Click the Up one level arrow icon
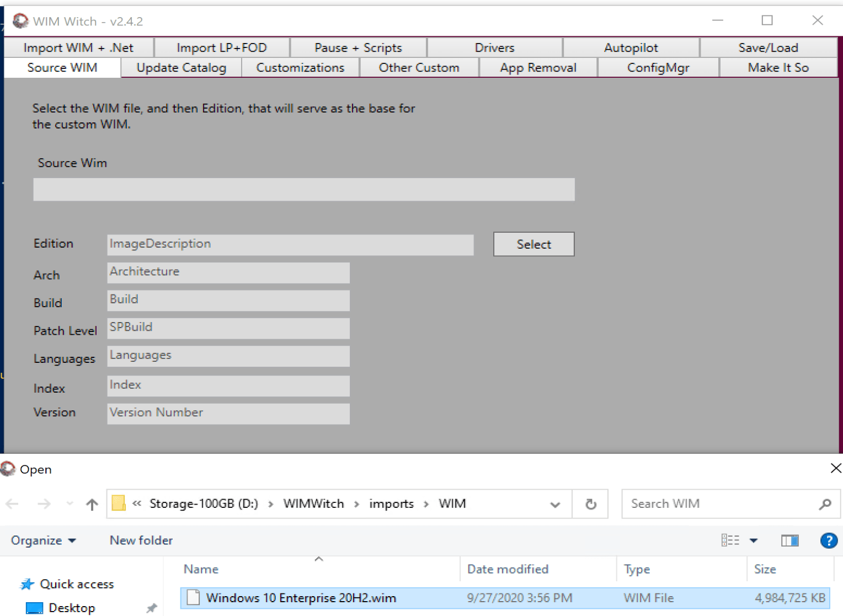Screen dimensions: 843x616 pos(92,504)
